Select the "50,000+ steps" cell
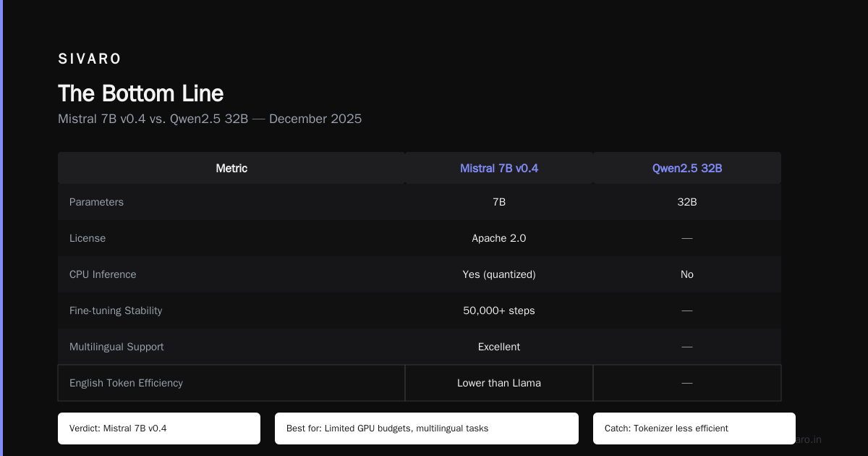868x456 pixels. 499,311
